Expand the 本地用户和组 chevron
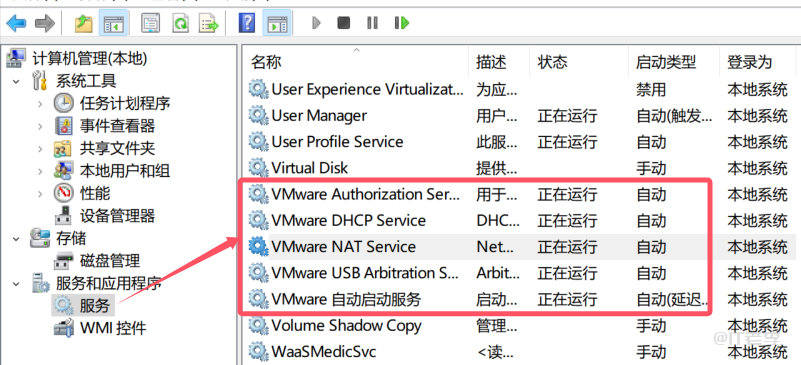801x365 pixels. click(x=40, y=171)
